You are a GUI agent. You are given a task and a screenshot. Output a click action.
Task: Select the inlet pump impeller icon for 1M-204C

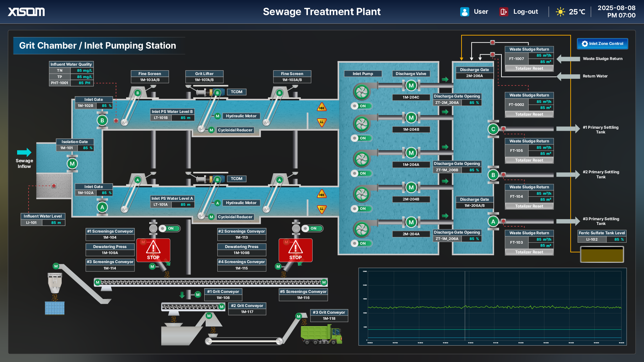click(362, 92)
